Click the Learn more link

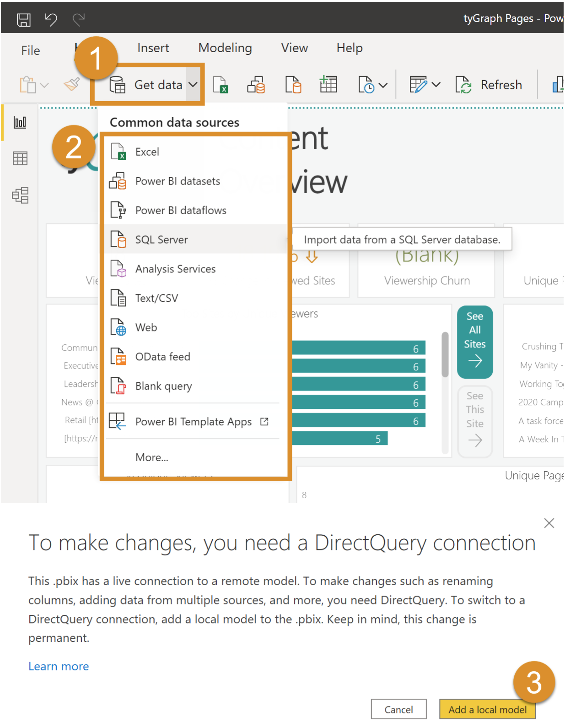(x=59, y=666)
